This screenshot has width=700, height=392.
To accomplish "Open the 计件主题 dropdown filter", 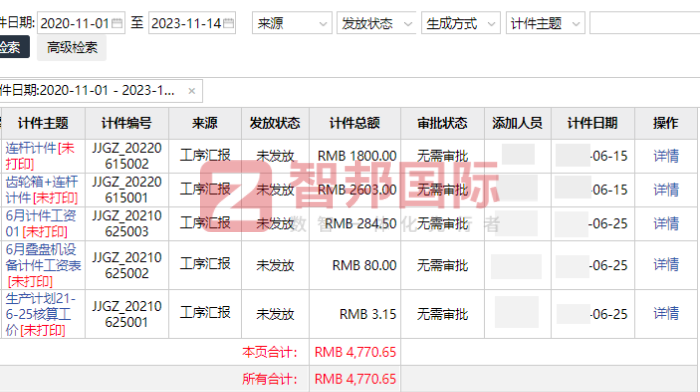I will [x=545, y=23].
